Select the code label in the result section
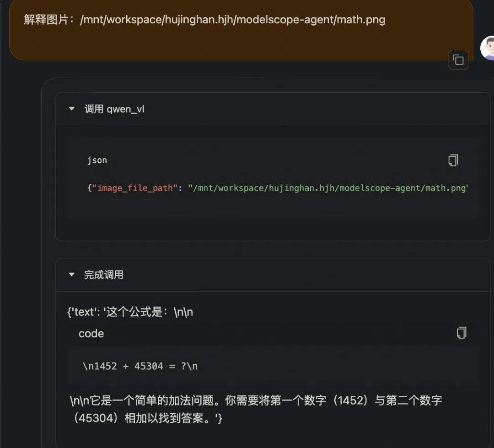 pyautogui.click(x=91, y=333)
